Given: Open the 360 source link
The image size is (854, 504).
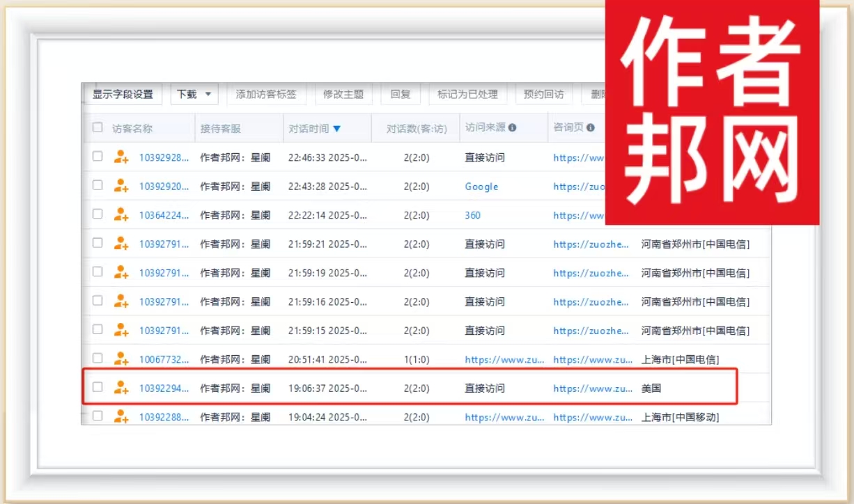Looking at the screenshot, I should tap(472, 215).
